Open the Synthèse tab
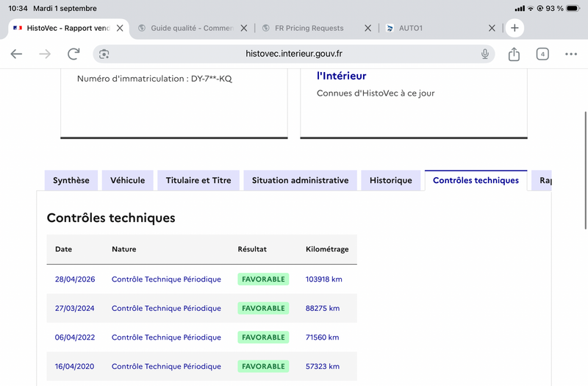The height and width of the screenshot is (386, 588). point(71,180)
